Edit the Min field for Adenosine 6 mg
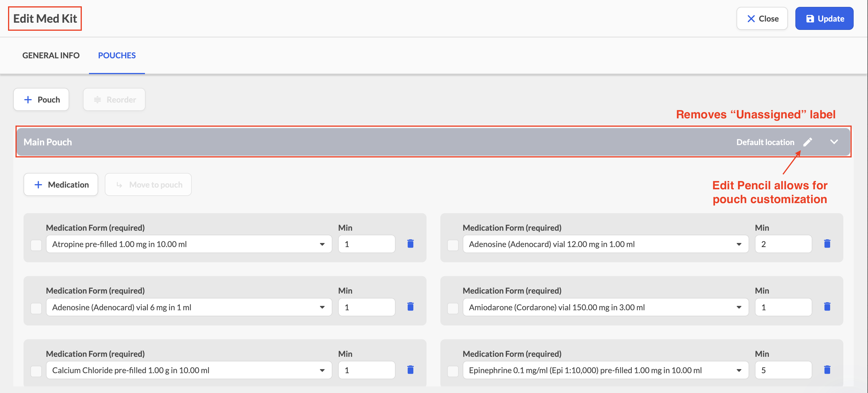 367,307
